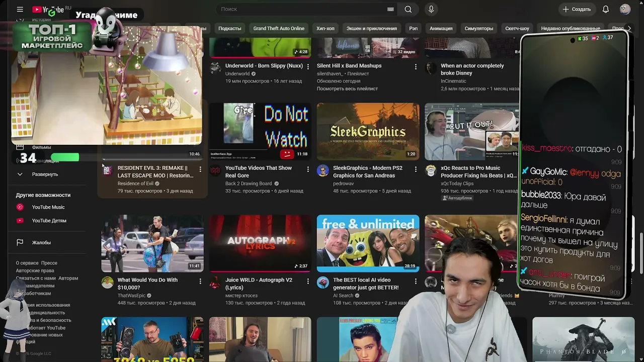The height and width of the screenshot is (362, 644).
Task: Open 'When an actor completely broke Disney' title
Action: [x=472, y=69]
